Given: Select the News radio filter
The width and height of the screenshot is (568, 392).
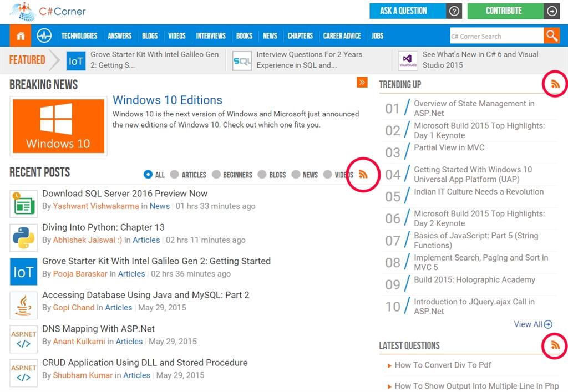Looking at the screenshot, I should (x=296, y=175).
